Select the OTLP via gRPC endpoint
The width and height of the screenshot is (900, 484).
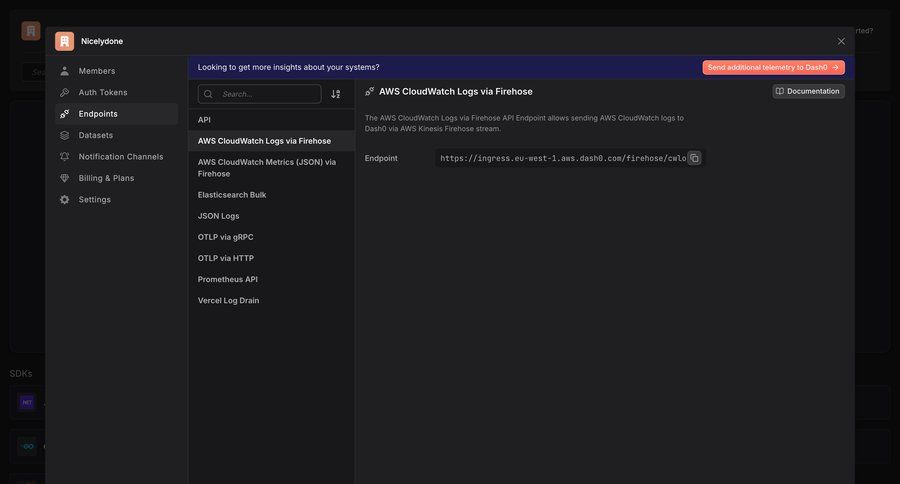click(271, 237)
